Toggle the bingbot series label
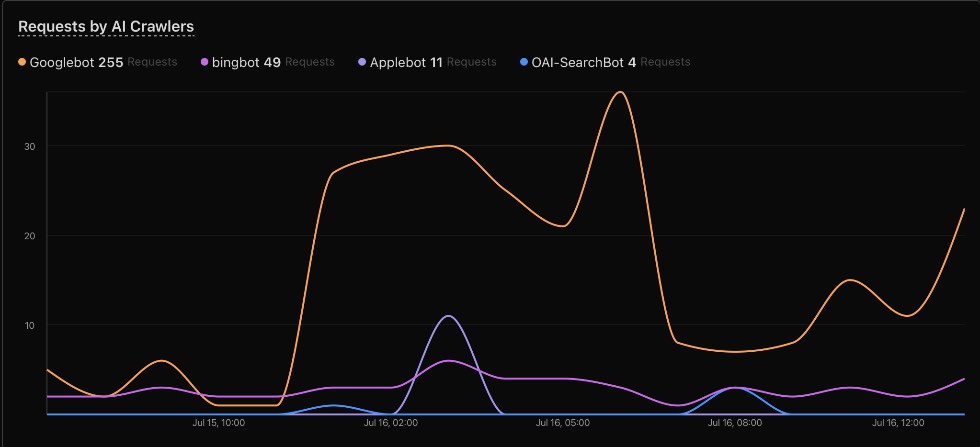This screenshot has height=447, width=980. pyautogui.click(x=236, y=62)
